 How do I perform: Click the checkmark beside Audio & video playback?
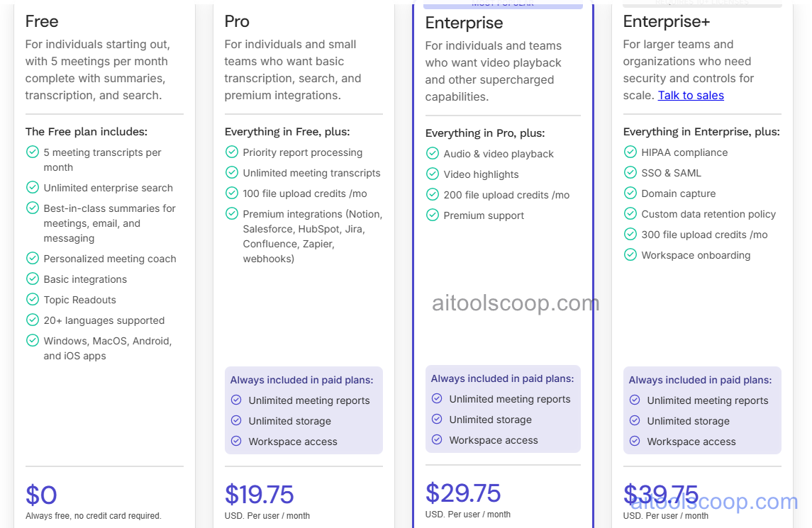point(433,153)
